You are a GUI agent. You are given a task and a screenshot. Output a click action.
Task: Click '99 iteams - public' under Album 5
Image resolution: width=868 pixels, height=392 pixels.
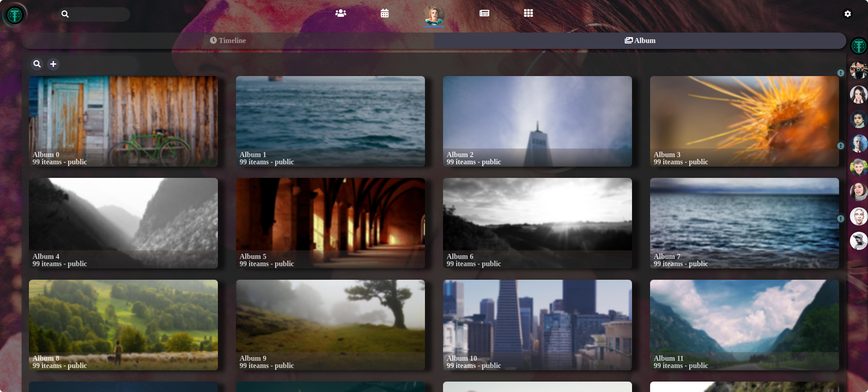pos(267,263)
